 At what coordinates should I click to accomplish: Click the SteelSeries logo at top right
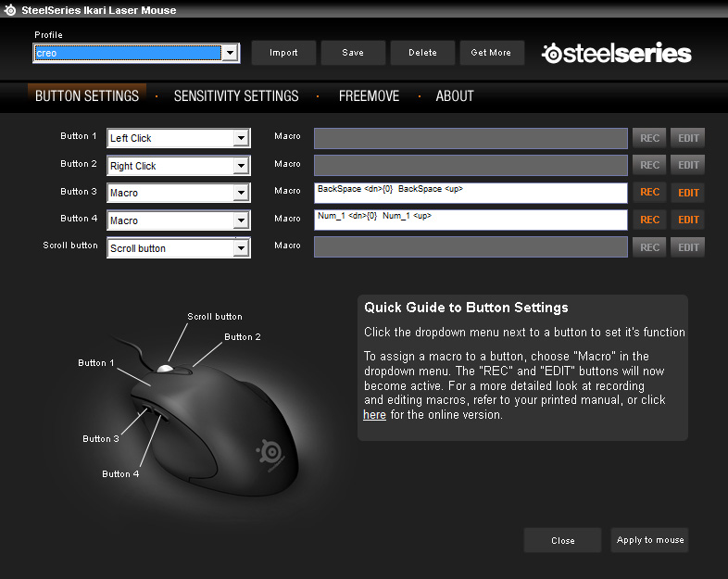(617, 53)
